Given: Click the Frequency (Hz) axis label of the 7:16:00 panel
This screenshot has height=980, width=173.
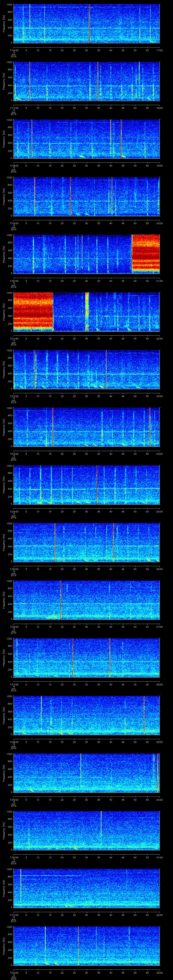Looking at the screenshot, I should (4, 24).
